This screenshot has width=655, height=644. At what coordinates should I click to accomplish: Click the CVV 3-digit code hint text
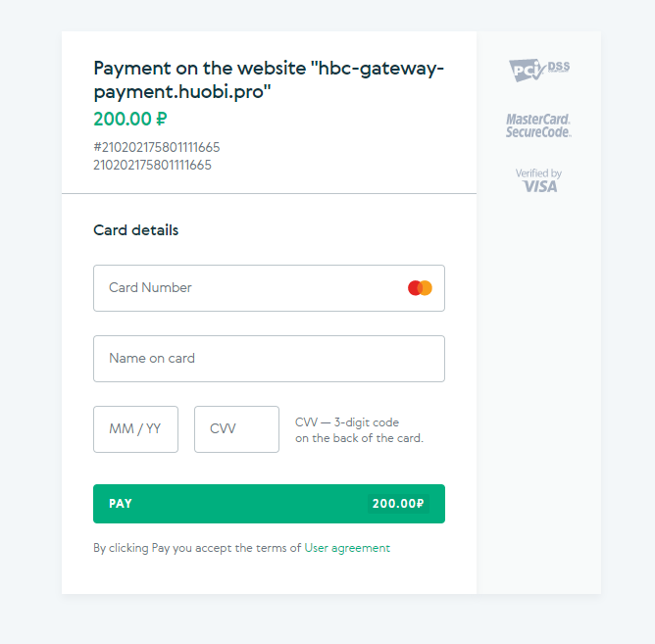point(347,422)
